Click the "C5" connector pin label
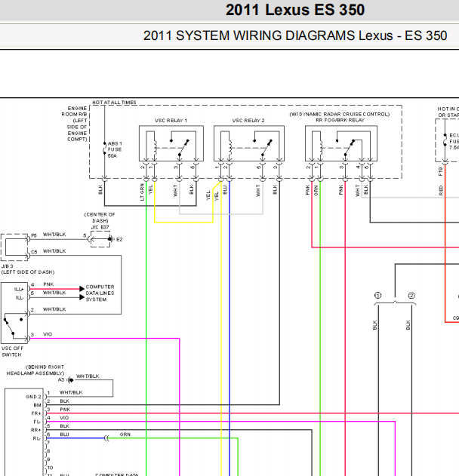 (34, 252)
